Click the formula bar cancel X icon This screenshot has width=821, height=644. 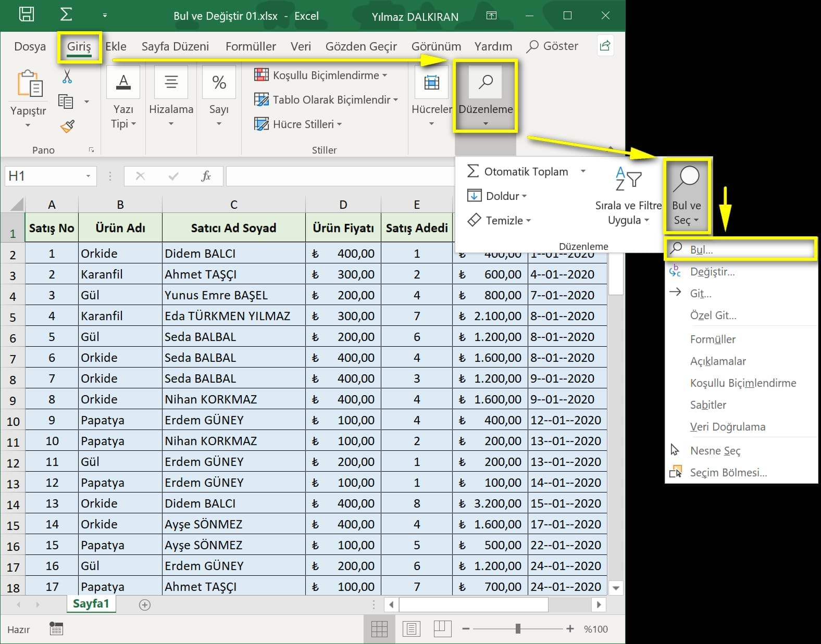click(140, 176)
